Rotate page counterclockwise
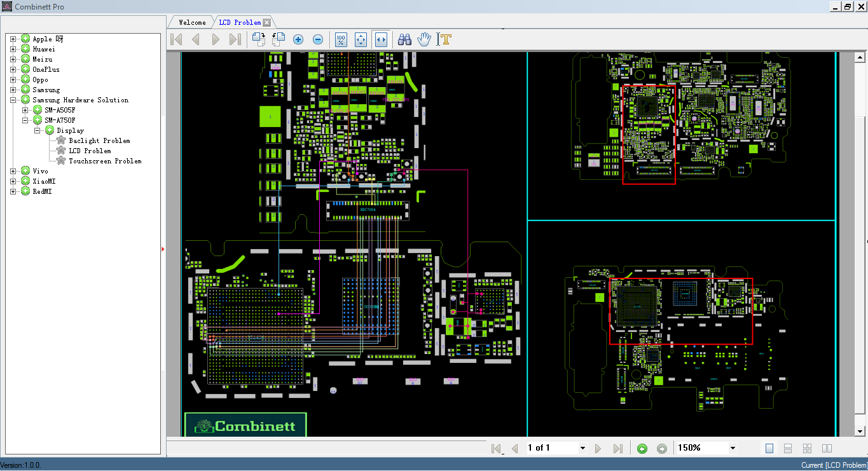 point(278,39)
